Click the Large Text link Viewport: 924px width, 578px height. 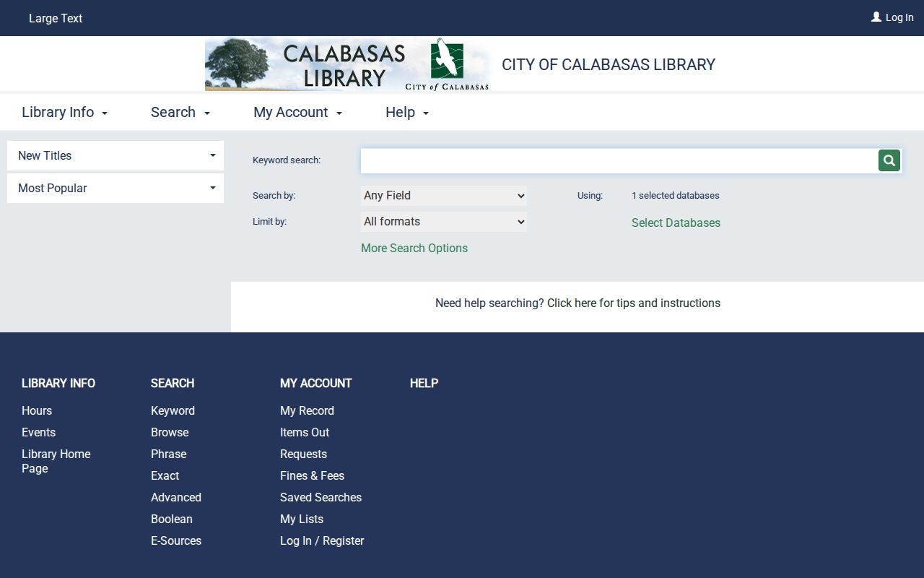click(56, 18)
